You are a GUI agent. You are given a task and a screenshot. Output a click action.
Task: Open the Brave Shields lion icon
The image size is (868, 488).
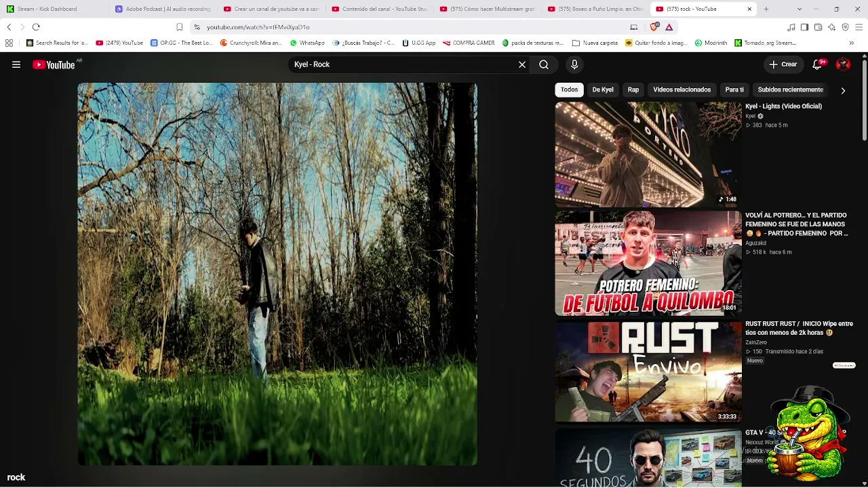(x=654, y=27)
